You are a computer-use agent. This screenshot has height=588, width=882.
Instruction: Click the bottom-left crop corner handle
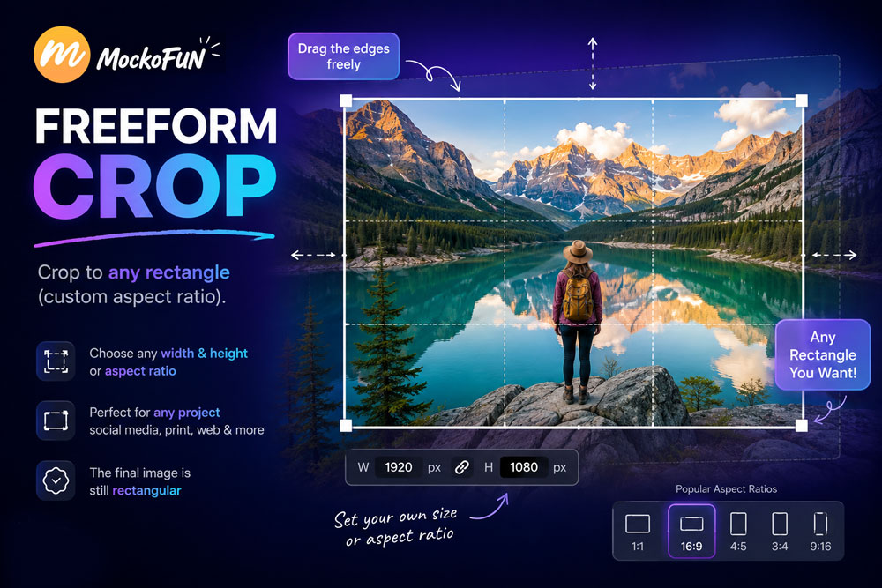pos(346,426)
